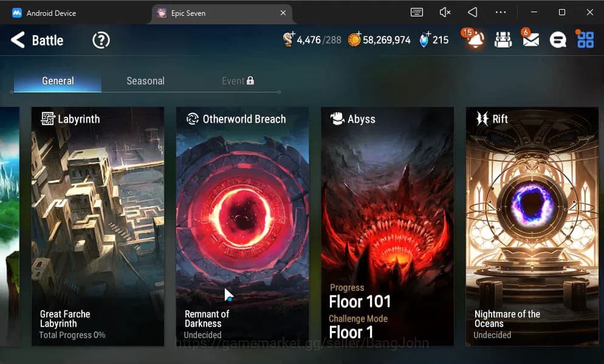Select the Otherworld Breach card
The image size is (604, 364).
tap(242, 226)
